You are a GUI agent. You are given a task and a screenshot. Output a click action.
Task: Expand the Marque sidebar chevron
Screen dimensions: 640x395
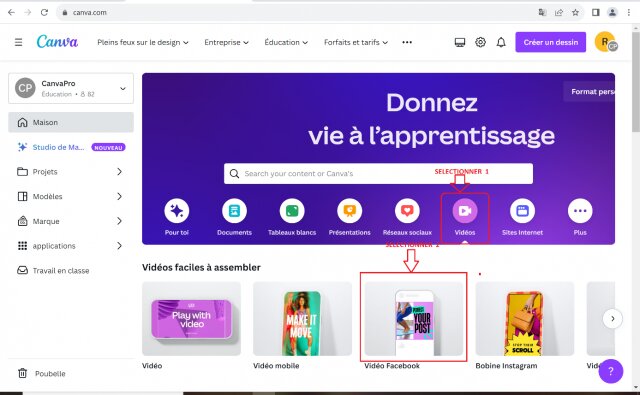coord(119,221)
